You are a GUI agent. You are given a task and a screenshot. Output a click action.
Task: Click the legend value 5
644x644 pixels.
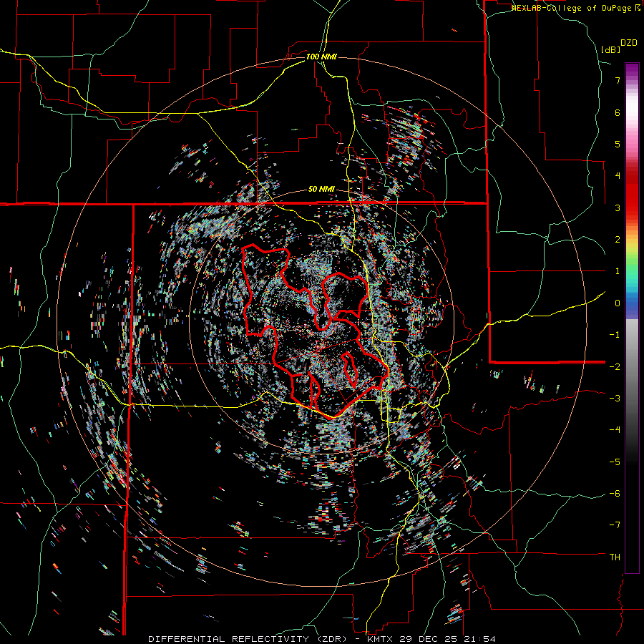pos(618,144)
